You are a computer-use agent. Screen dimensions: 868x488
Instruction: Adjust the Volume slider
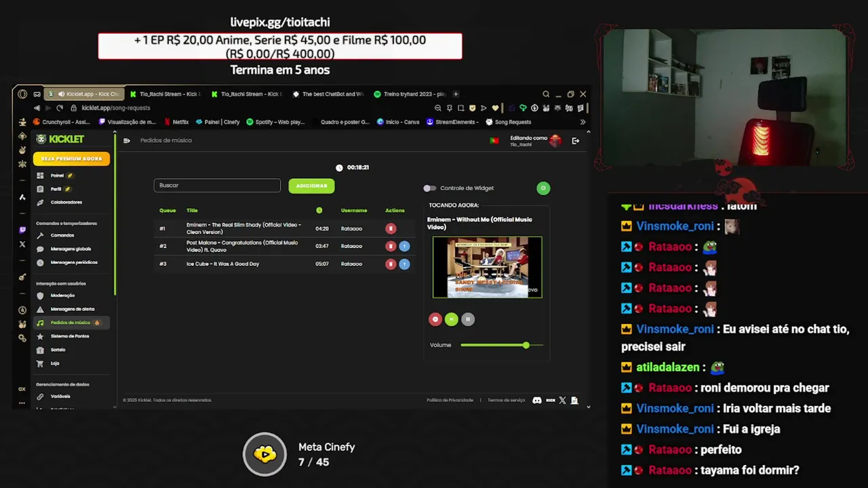[x=502, y=345]
